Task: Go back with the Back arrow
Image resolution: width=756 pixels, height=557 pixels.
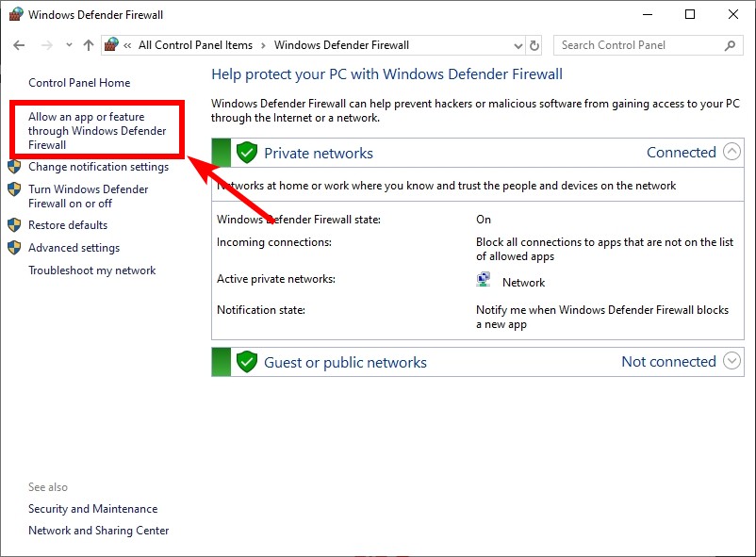Action: coord(19,45)
